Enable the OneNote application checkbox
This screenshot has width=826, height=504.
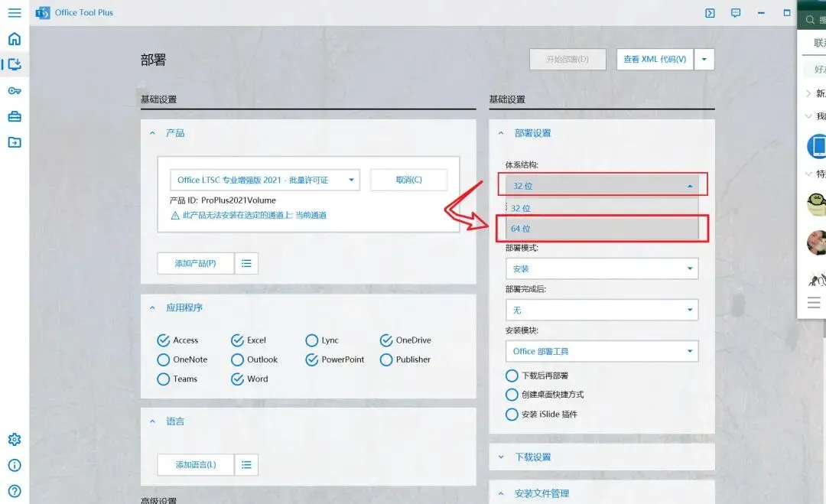164,359
